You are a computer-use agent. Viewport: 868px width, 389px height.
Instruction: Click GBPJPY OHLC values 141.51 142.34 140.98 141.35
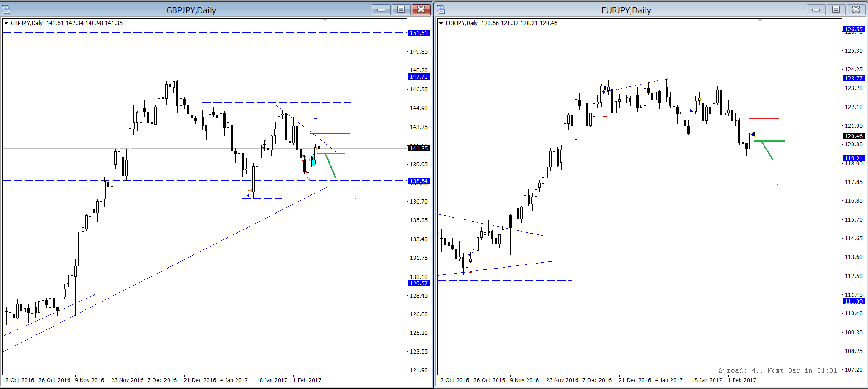pyautogui.click(x=84, y=23)
